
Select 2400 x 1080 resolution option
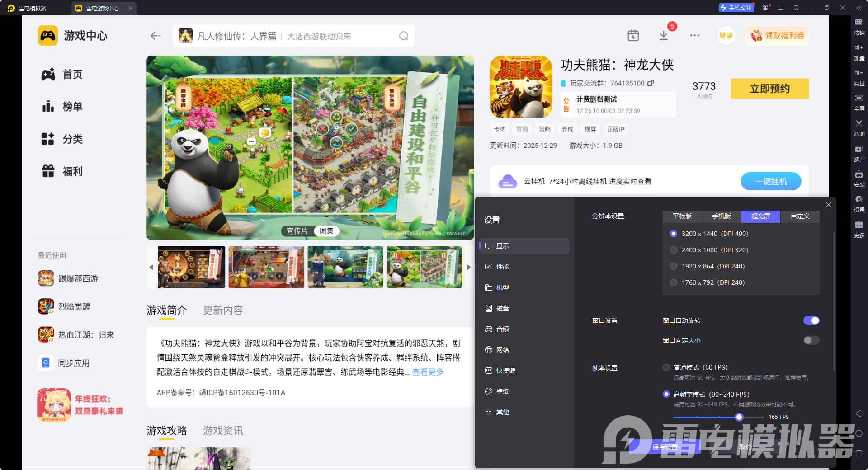[x=674, y=250]
